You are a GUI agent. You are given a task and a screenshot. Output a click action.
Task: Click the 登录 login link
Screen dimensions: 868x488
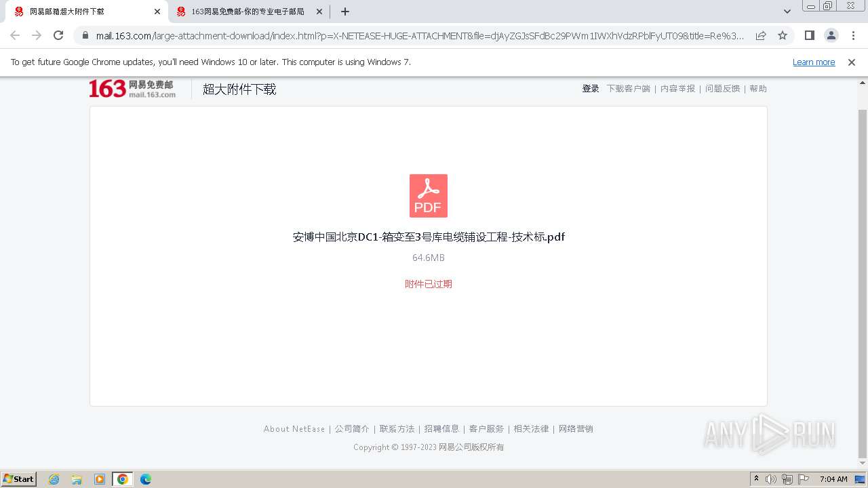pos(591,89)
